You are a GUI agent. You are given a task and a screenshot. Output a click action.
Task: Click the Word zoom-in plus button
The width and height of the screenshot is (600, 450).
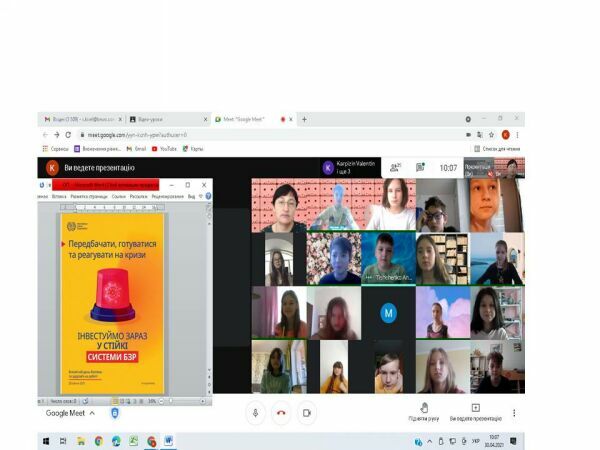[202, 401]
